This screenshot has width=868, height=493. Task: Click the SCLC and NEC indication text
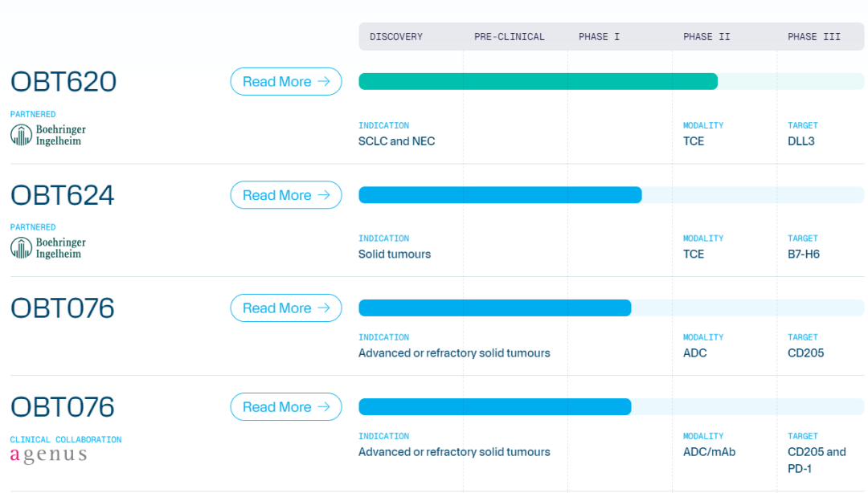[396, 141]
